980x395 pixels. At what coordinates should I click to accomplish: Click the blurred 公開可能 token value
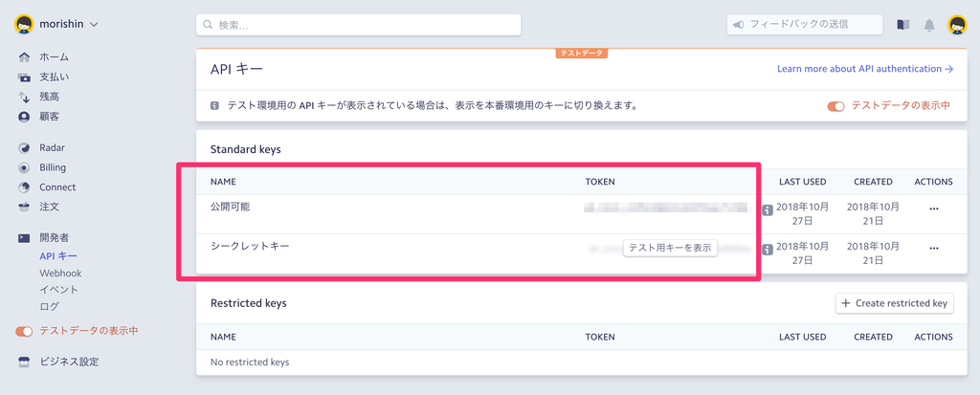click(666, 208)
